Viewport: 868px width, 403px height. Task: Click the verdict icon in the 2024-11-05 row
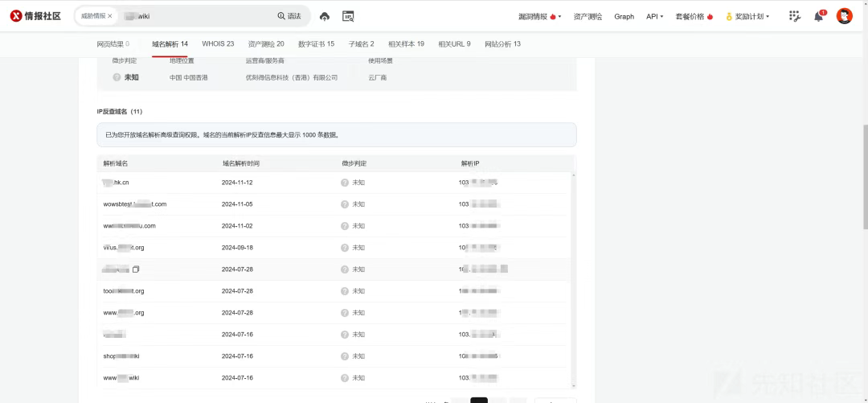pos(345,204)
